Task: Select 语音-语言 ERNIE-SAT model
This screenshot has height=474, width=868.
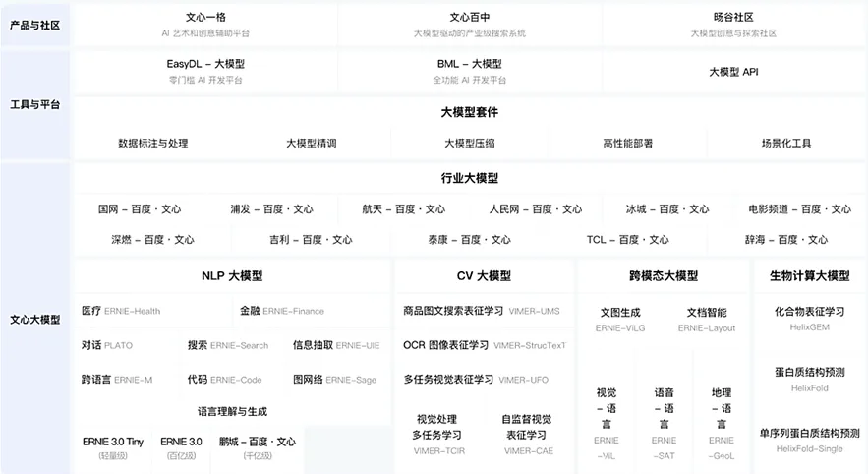Action: click(664, 424)
